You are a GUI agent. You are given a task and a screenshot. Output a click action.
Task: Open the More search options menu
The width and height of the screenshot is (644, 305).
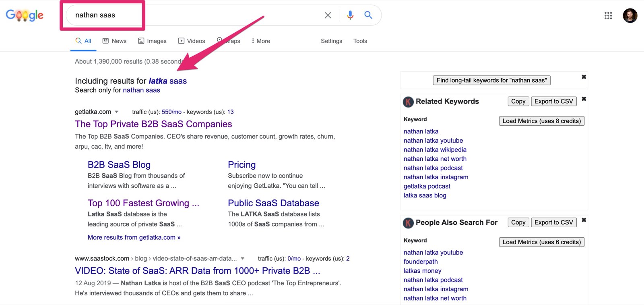pos(261,41)
